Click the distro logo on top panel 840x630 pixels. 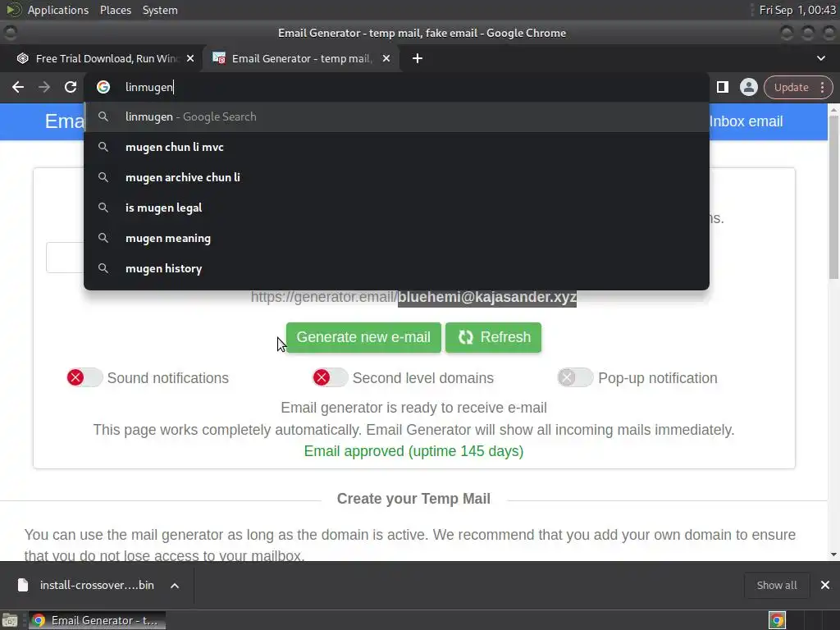point(13,10)
